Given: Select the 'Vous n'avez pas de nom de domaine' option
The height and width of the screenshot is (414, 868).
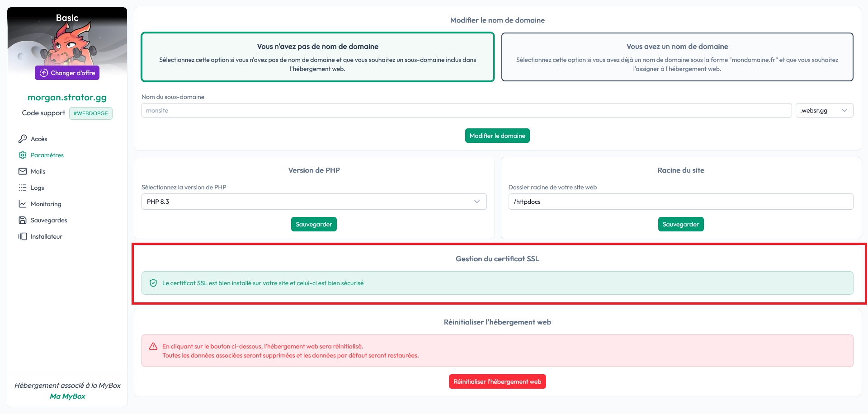Looking at the screenshot, I should (x=317, y=57).
